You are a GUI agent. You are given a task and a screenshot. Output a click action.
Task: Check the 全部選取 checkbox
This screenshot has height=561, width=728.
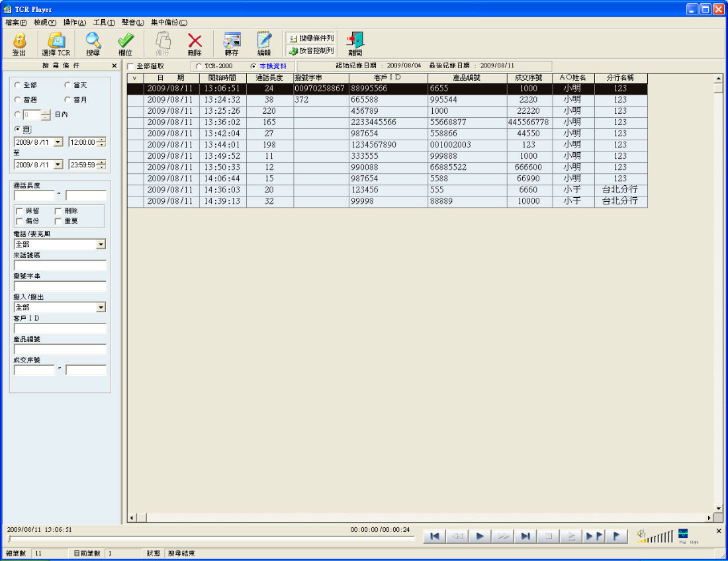[130, 66]
